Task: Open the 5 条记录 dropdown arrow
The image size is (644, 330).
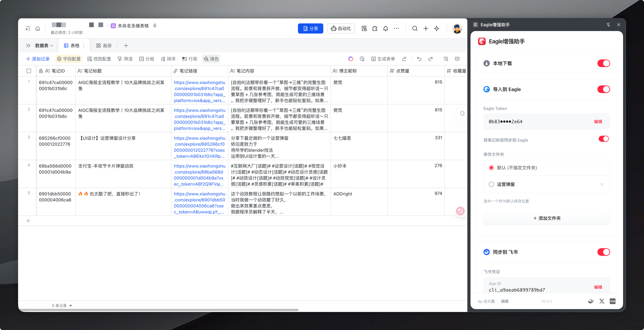Action: tap(70, 306)
